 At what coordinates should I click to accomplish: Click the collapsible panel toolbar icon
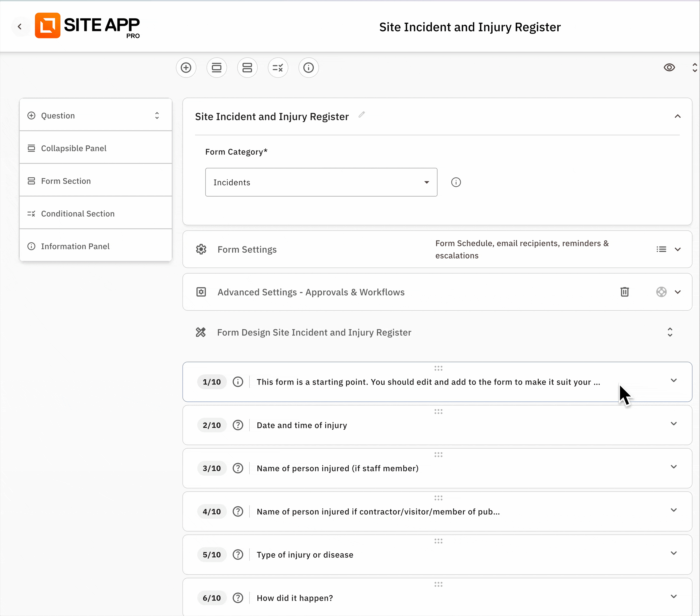pyautogui.click(x=216, y=68)
